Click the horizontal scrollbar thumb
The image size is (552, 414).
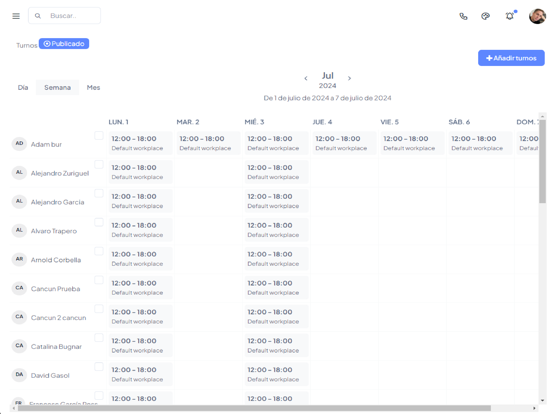pos(254,408)
